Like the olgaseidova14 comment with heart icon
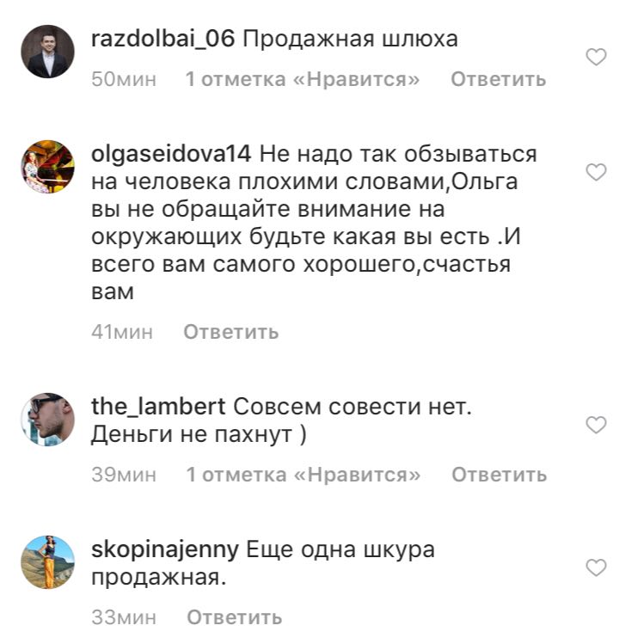The image size is (644, 644). [596, 172]
